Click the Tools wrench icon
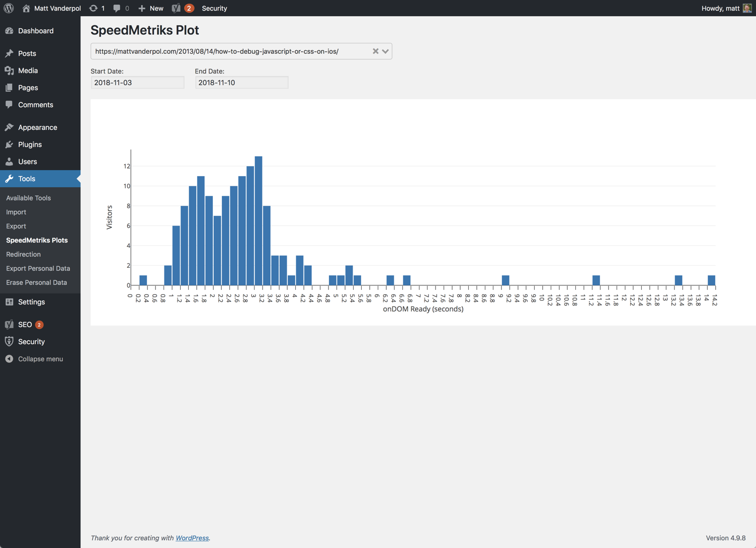756x548 pixels. (x=9, y=179)
